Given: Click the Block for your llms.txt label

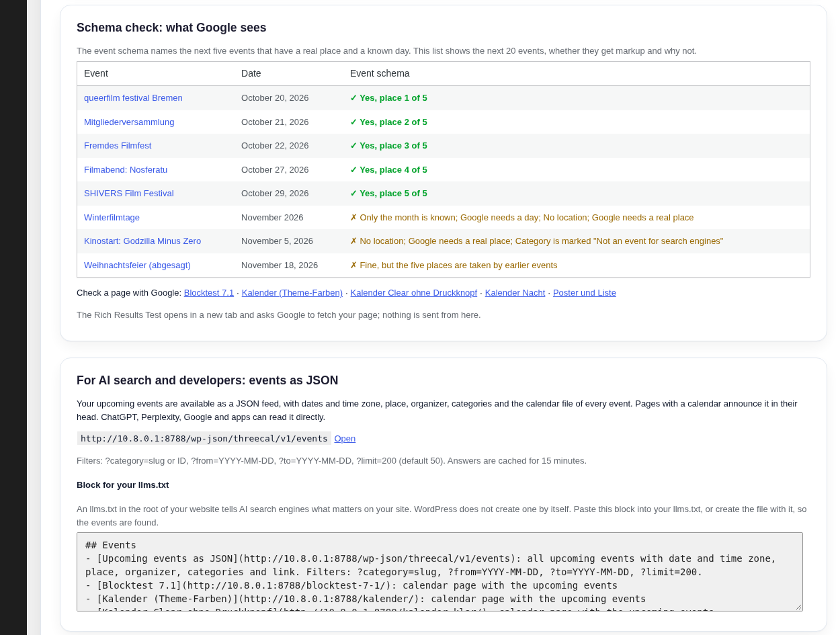Looking at the screenshot, I should coord(122,485).
